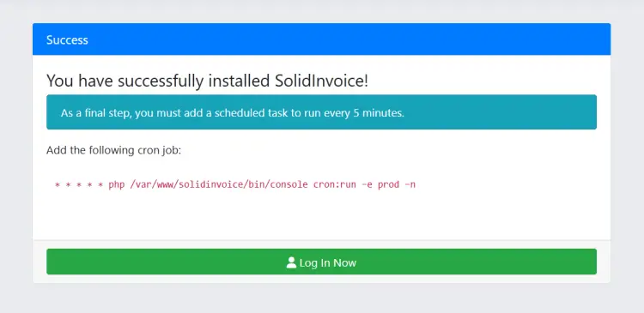
Task: Click the '-n' flag ending the command
Action: (x=410, y=184)
